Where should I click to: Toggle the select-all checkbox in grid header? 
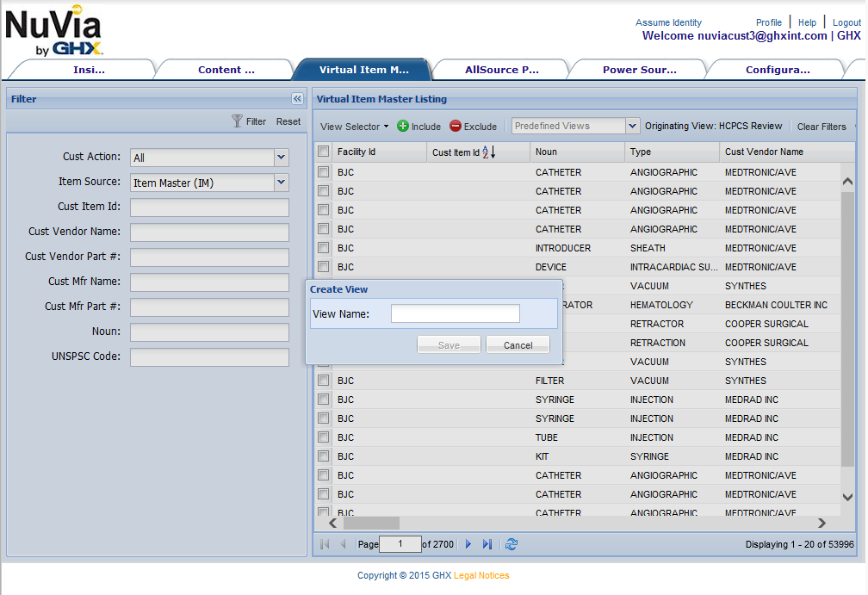click(323, 151)
